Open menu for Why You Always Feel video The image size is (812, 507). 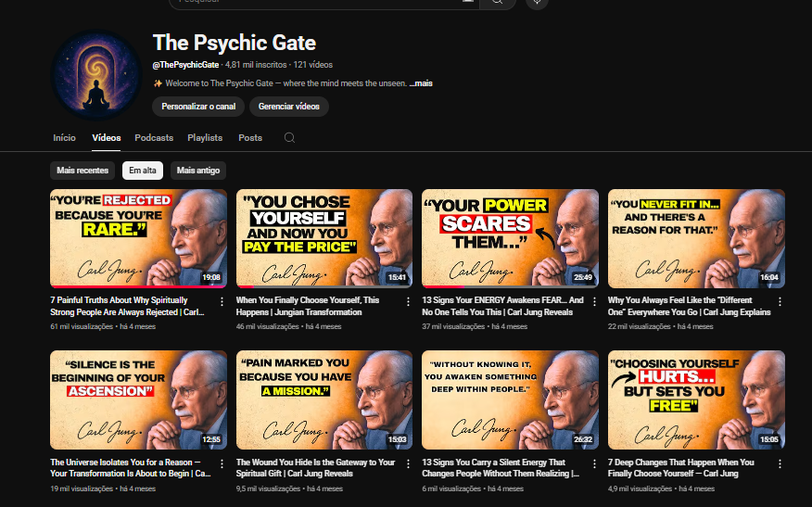tap(780, 301)
